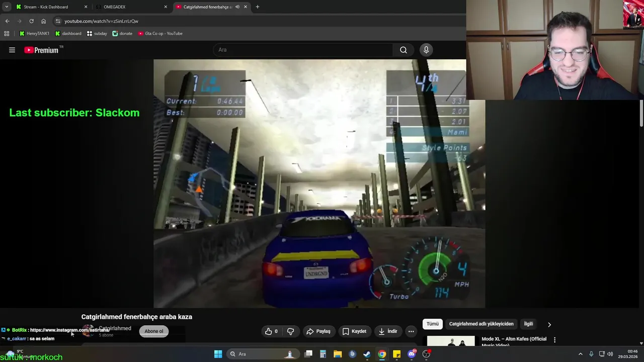Screen dimensions: 644x362
Task: Save the video with the Kaydet button
Action: 354,331
